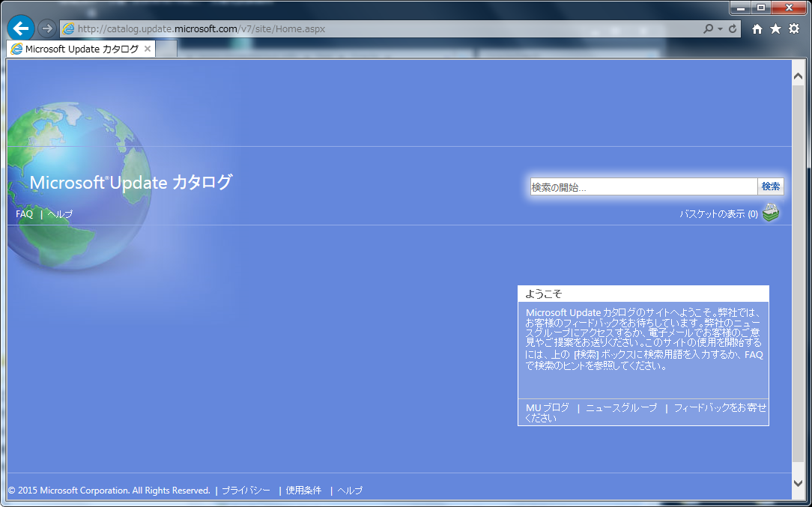Click the IE forward arrow button

[x=46, y=28]
